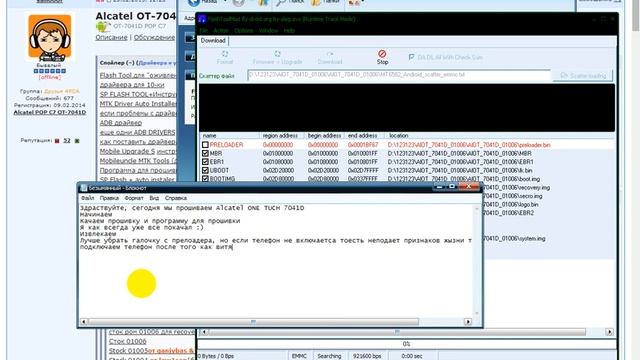This screenshot has width=640, height=360.
Task: Click the Flash Tool title bar app icon
Action: coord(202,19)
